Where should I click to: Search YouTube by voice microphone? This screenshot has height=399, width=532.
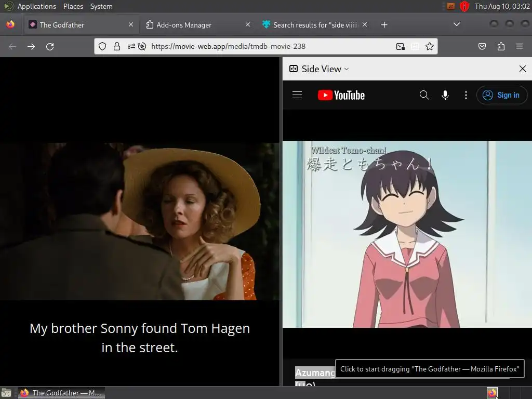click(445, 95)
